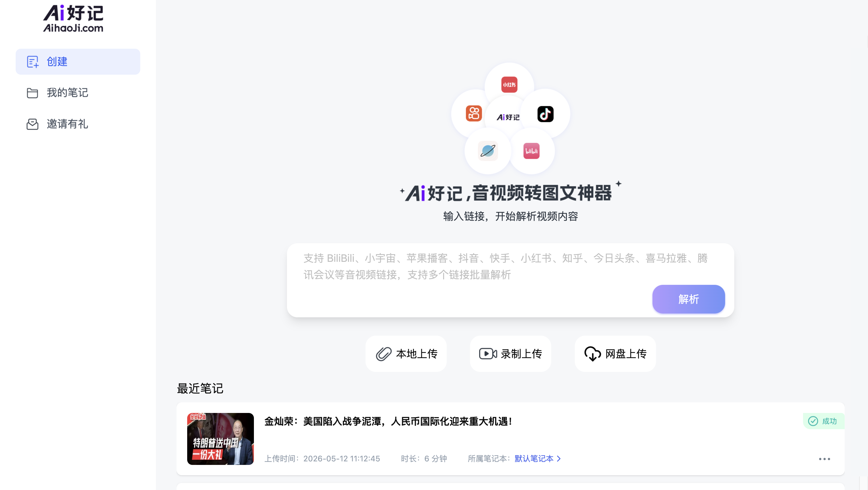Click the 小宇宙 planet icon
868x490 pixels.
(x=488, y=151)
